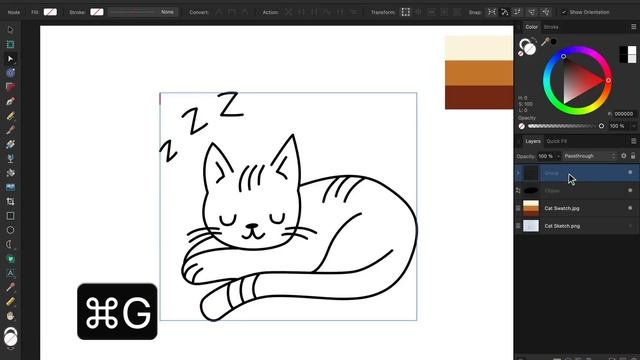Select the Rectangle shape tool
Viewport: 640px width, 360px height.
(x=11, y=216)
